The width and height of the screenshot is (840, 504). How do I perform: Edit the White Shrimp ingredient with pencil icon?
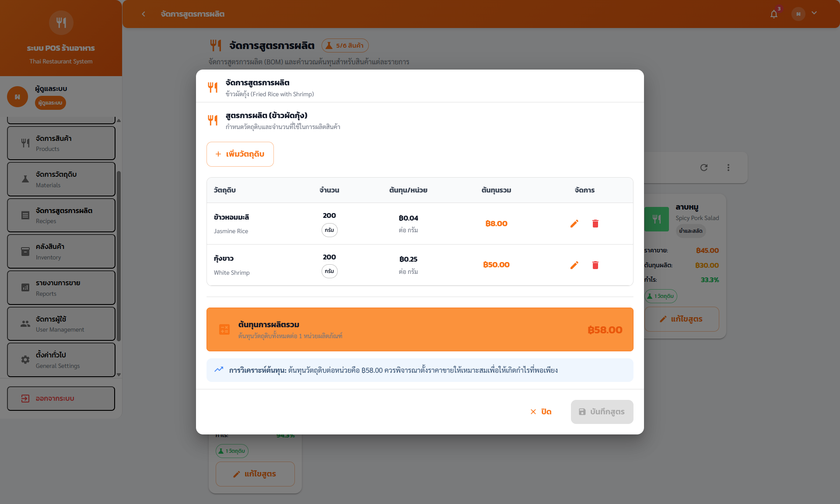tap(574, 265)
